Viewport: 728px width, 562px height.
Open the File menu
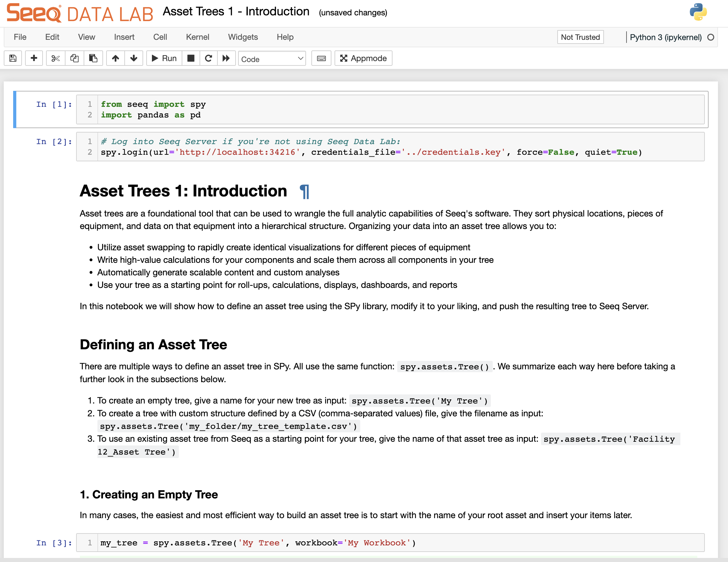(20, 37)
